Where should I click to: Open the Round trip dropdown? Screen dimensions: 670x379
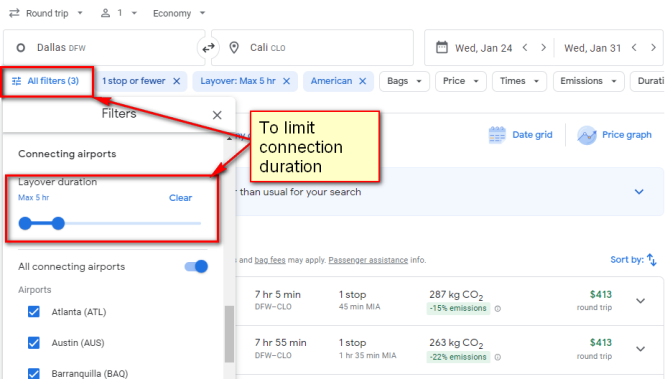pyautogui.click(x=46, y=13)
